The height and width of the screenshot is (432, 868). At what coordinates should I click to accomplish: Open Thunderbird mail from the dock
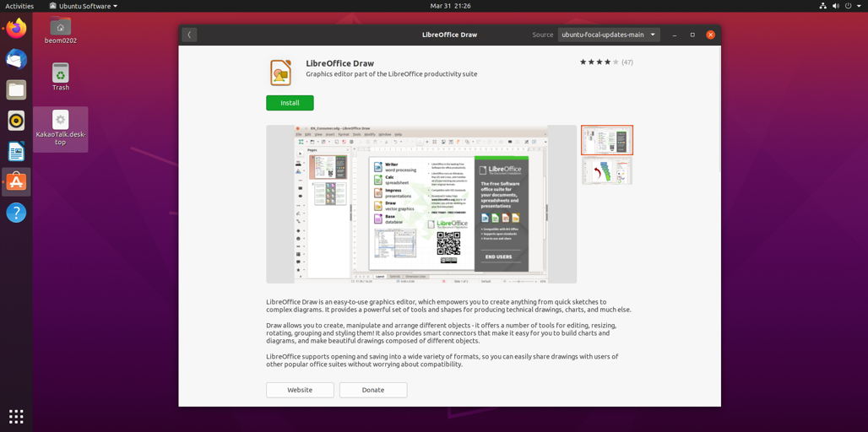pos(16,58)
